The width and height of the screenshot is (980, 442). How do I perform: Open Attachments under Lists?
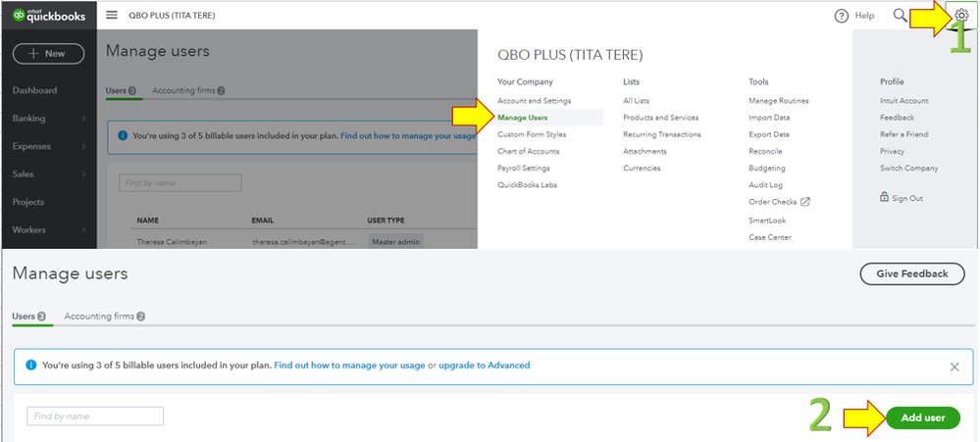pos(645,151)
